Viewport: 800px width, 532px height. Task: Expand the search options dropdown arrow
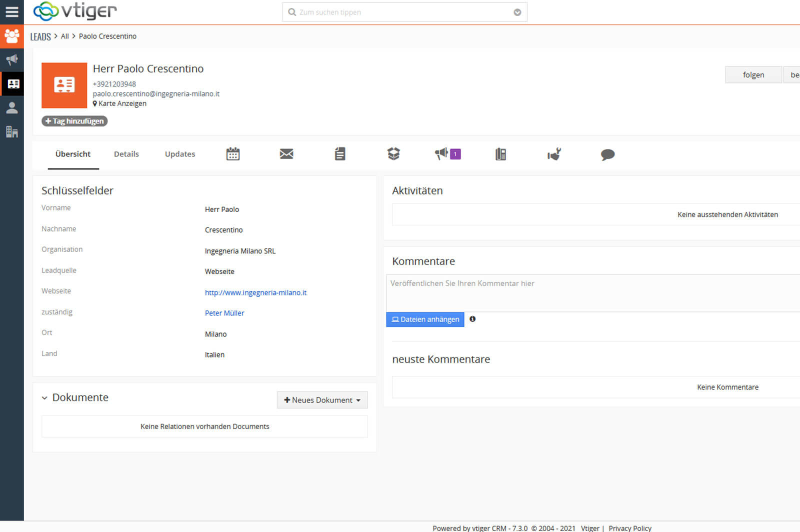tap(517, 12)
